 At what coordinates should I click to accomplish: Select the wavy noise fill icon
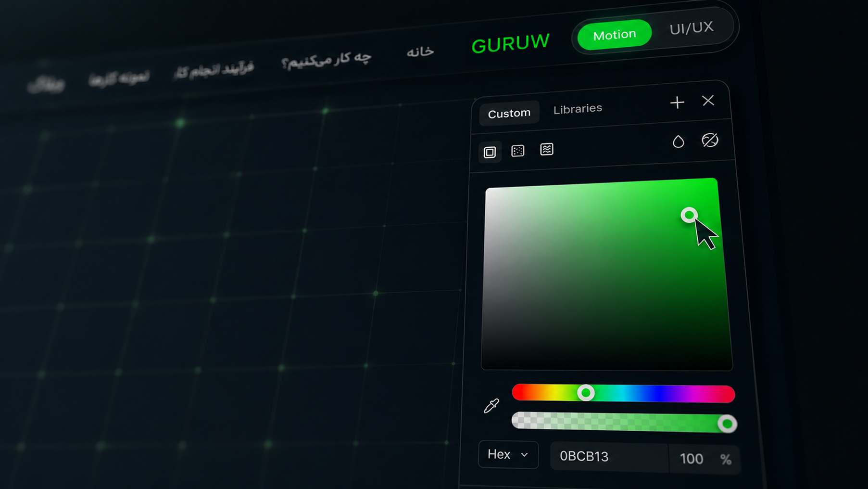tap(547, 149)
